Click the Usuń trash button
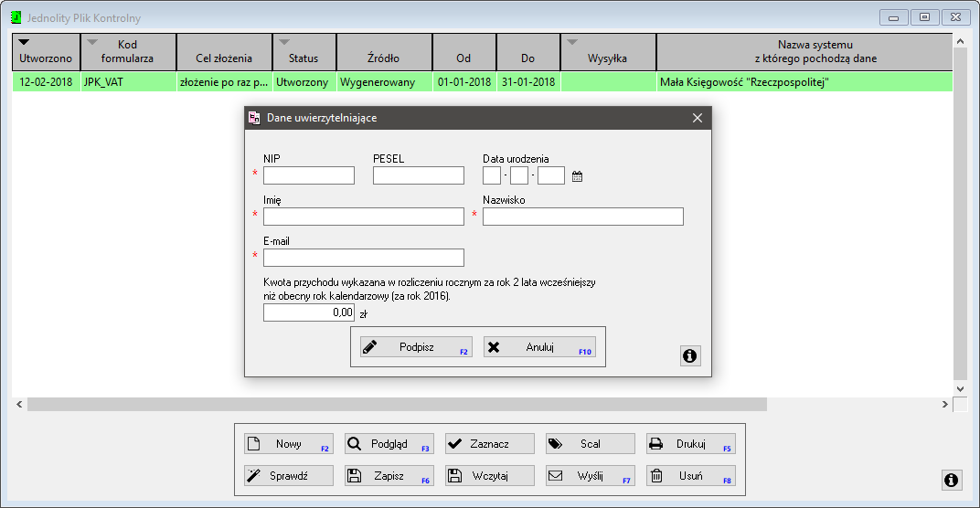Viewport: 980px width, 508px height. (x=690, y=476)
